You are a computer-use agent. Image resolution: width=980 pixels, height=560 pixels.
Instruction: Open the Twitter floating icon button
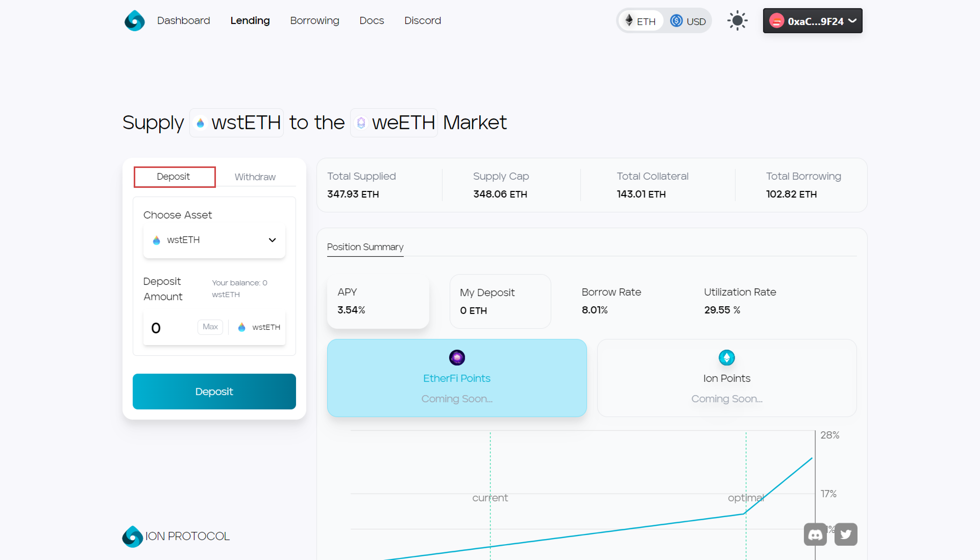tap(846, 534)
